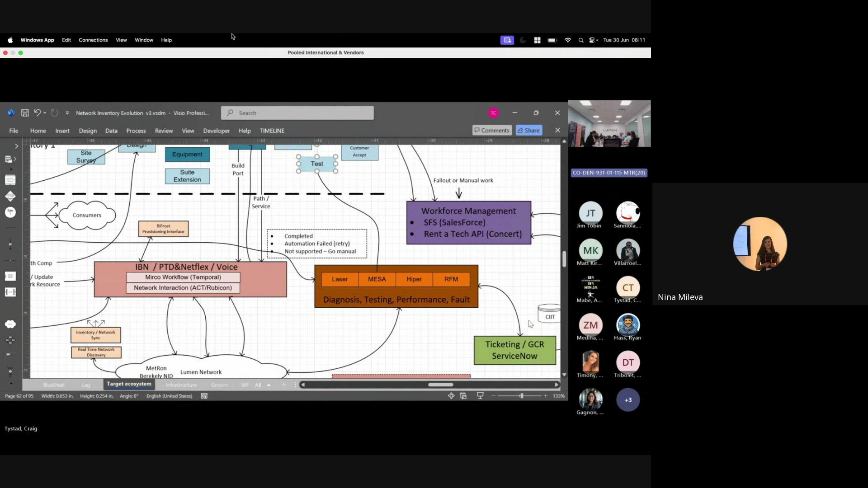
Task: Click the Undo arrow icon
Action: click(37, 113)
